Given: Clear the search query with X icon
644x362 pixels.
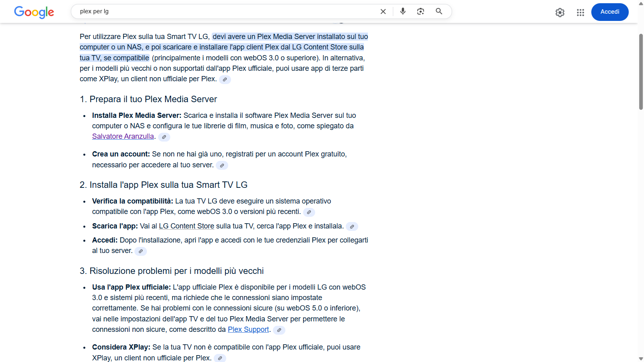Looking at the screenshot, I should click(383, 12).
